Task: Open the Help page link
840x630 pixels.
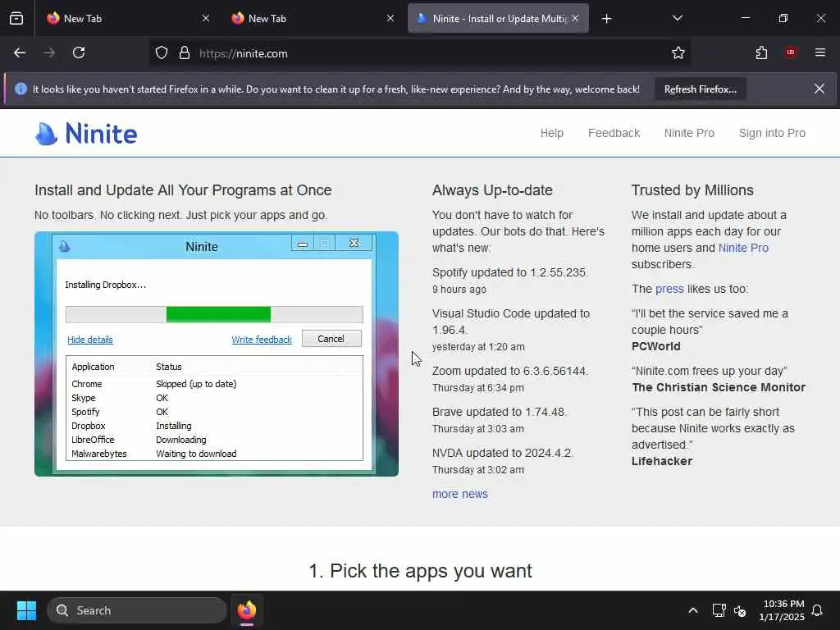Action: coord(552,133)
